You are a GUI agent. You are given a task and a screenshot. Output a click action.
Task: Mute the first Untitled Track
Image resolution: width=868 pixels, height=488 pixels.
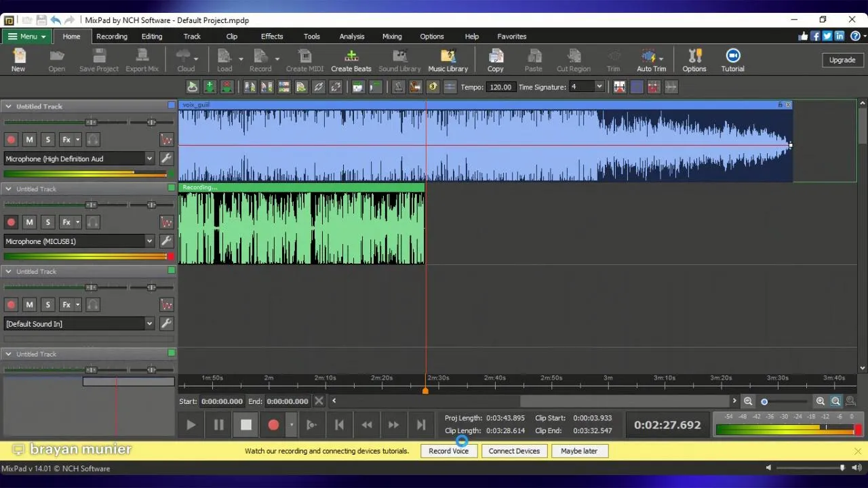(29, 140)
